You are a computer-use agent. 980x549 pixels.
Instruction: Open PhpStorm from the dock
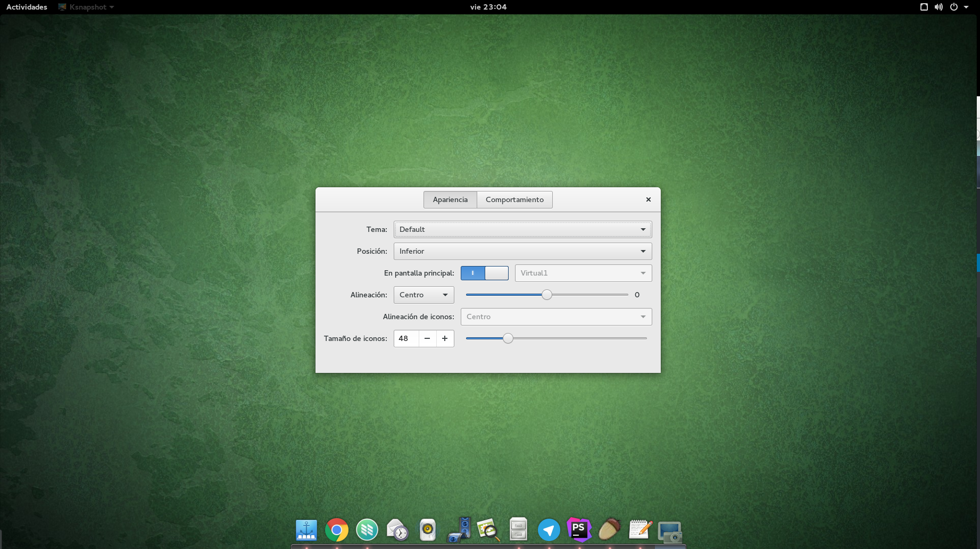(579, 529)
